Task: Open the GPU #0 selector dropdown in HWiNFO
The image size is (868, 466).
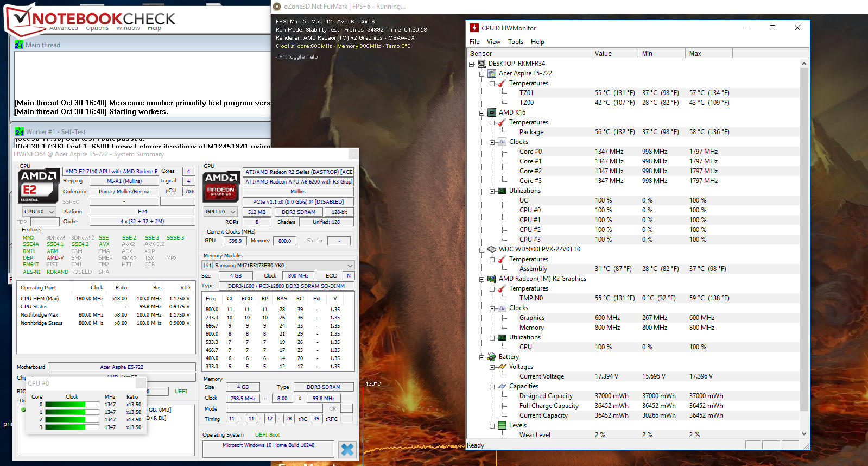Action: pyautogui.click(x=221, y=211)
